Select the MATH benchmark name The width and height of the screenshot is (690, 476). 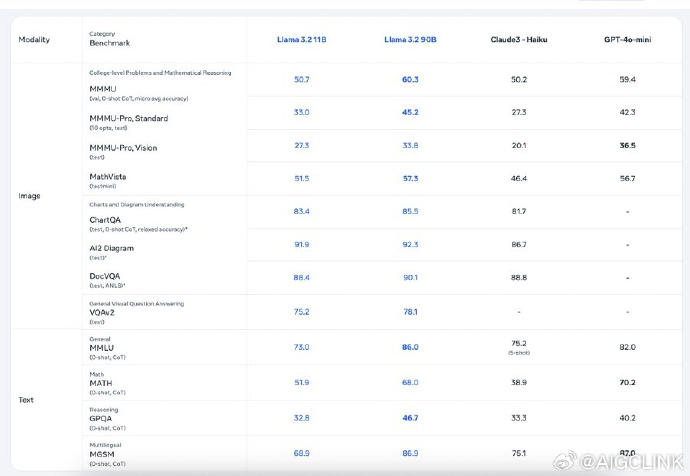click(101, 383)
